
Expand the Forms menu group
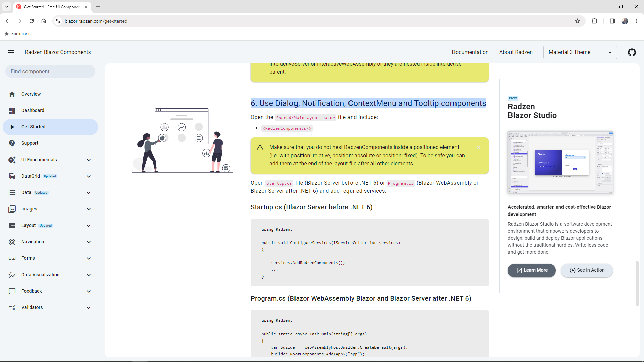[89, 258]
